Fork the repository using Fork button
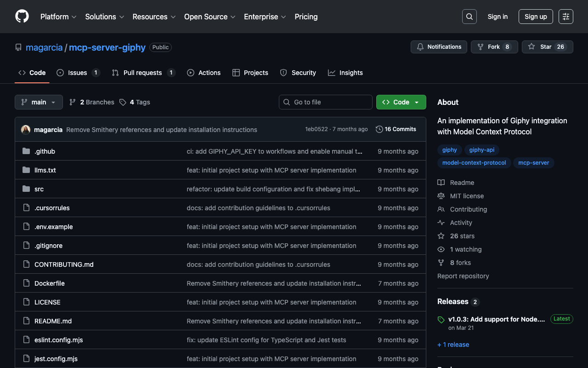This screenshot has height=368, width=588. [x=494, y=47]
